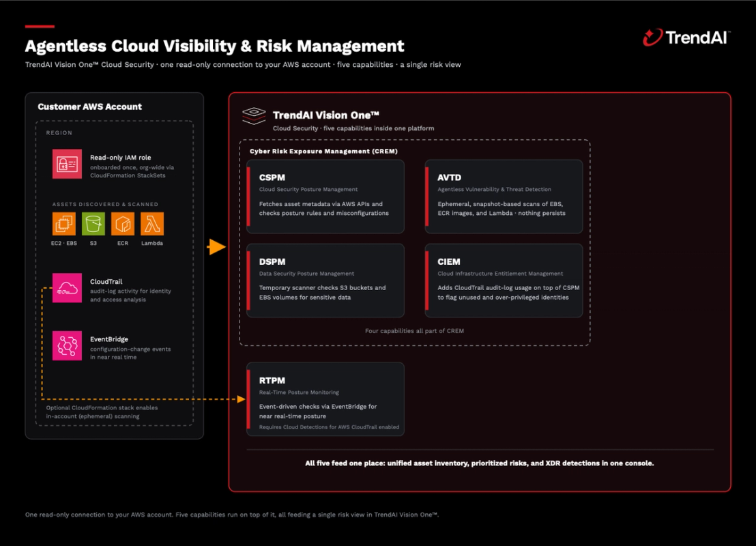The width and height of the screenshot is (756, 546).
Task: Click 'Read-only IAM role' text
Action: [x=121, y=157]
